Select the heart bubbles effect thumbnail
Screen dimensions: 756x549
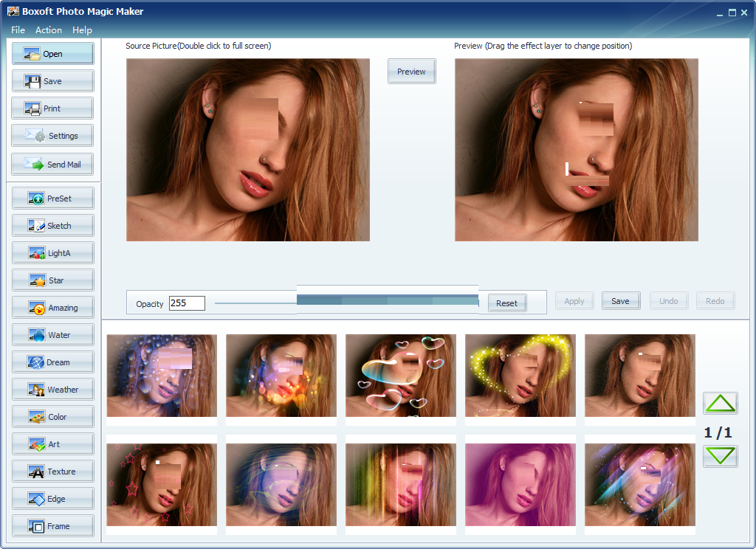click(x=400, y=376)
